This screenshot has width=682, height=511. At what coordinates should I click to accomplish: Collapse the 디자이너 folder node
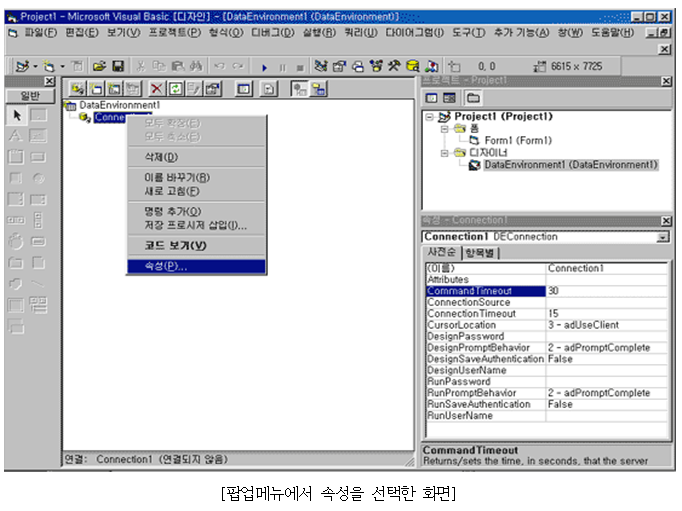pyautogui.click(x=444, y=153)
